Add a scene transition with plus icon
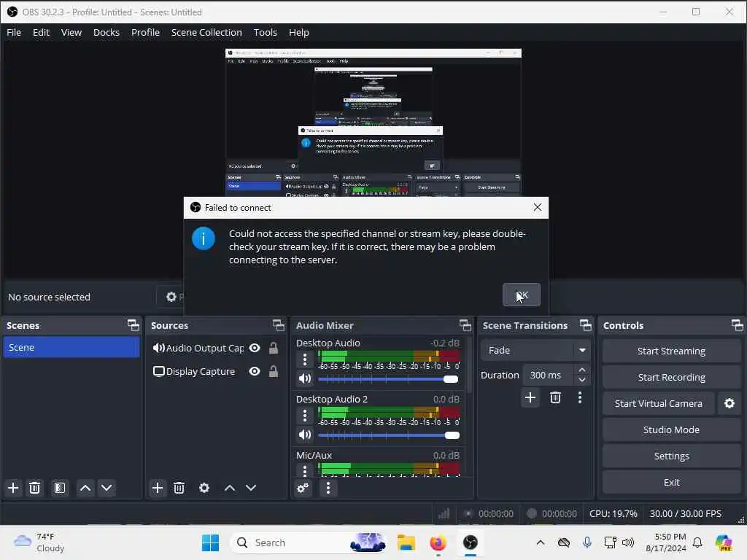The width and height of the screenshot is (747, 560). pos(530,397)
